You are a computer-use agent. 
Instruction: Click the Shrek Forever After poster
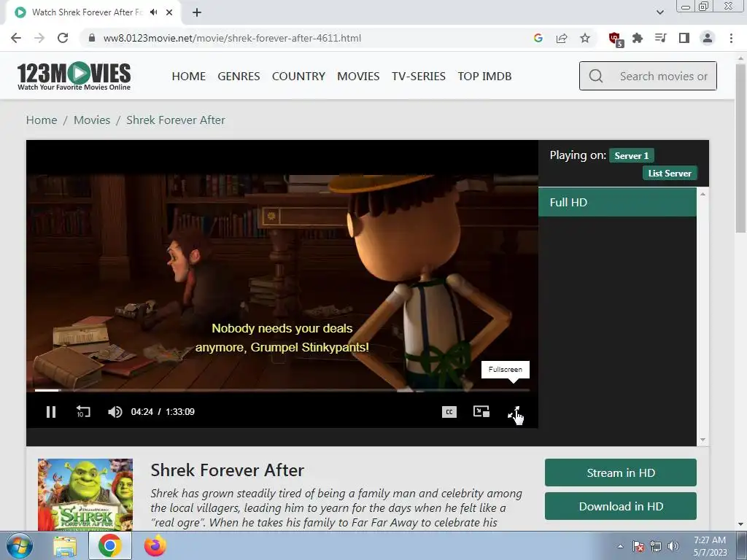click(x=85, y=494)
